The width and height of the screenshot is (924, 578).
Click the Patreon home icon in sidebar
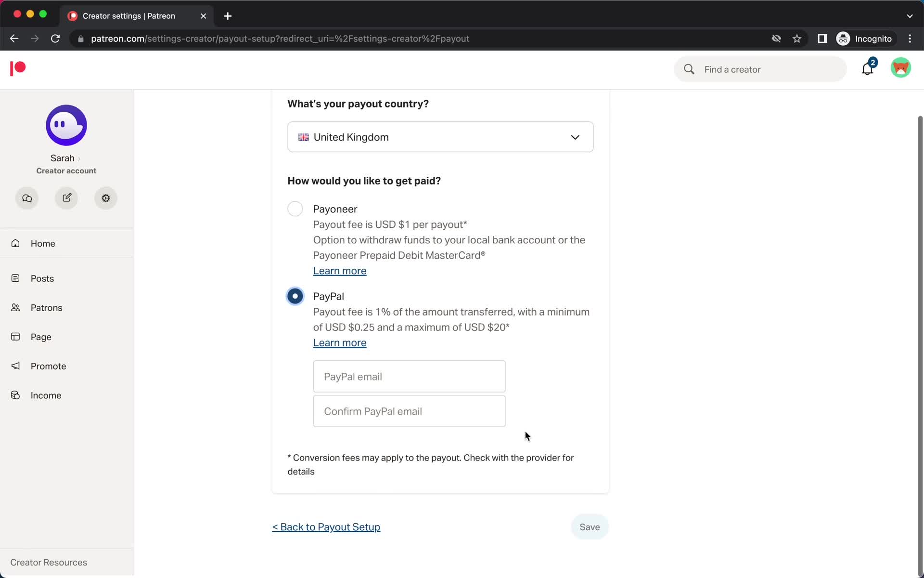click(17, 68)
